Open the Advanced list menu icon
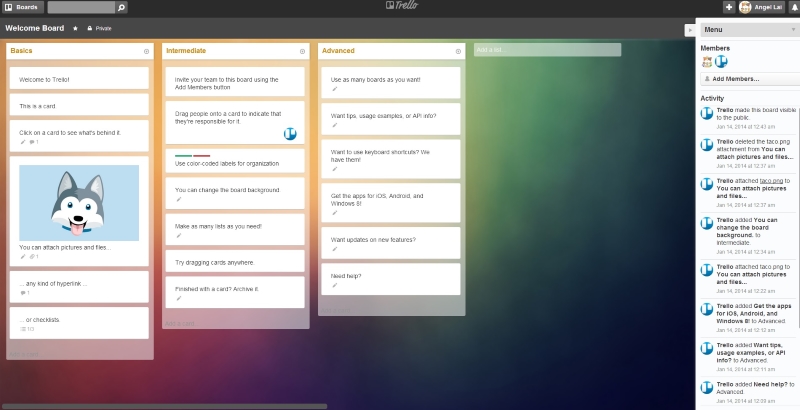The height and width of the screenshot is (410, 800). [458, 52]
